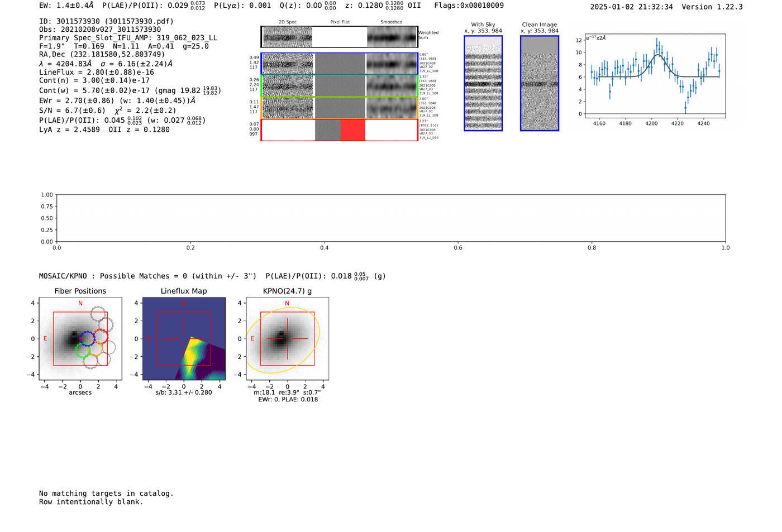
Task: Click the 'Pixel Flat' column header
Action: pyautogui.click(x=340, y=22)
